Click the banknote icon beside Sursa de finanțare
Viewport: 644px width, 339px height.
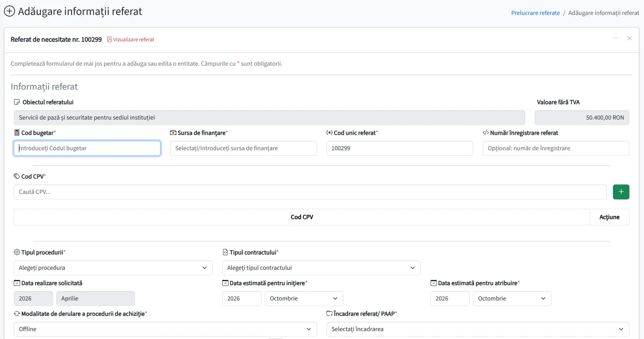coord(173,133)
